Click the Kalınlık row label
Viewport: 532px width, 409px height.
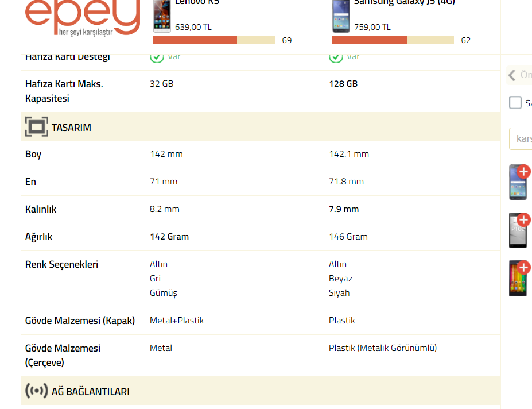tap(41, 209)
